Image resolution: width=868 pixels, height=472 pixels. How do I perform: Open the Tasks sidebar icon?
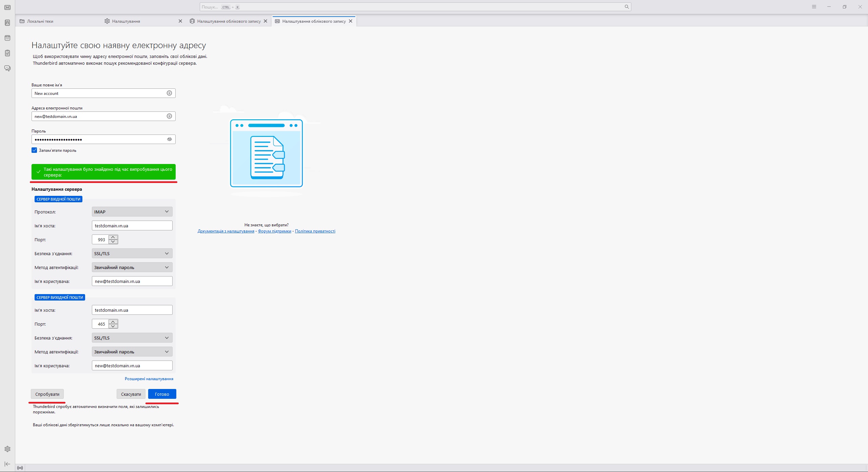click(x=7, y=53)
